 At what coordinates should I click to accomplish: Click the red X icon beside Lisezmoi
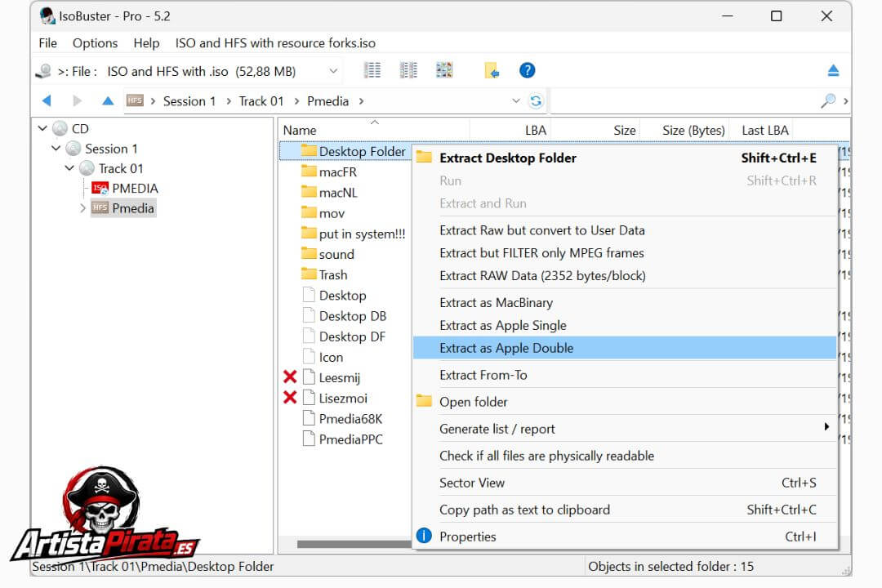pyautogui.click(x=290, y=398)
